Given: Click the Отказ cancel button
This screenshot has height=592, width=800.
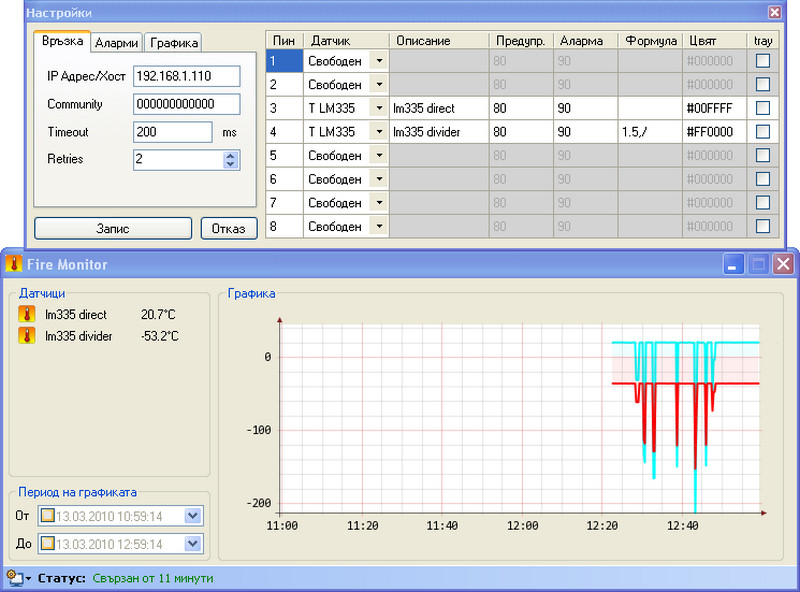Looking at the screenshot, I should 228,228.
